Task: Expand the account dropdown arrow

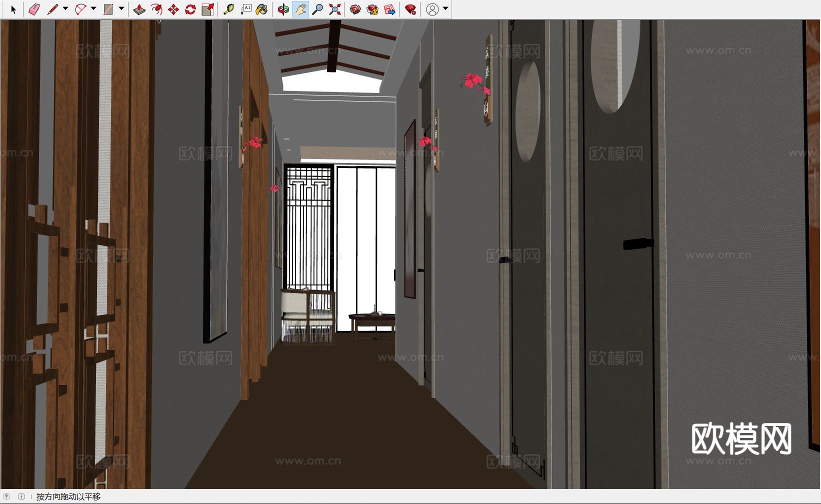Action: tap(445, 9)
